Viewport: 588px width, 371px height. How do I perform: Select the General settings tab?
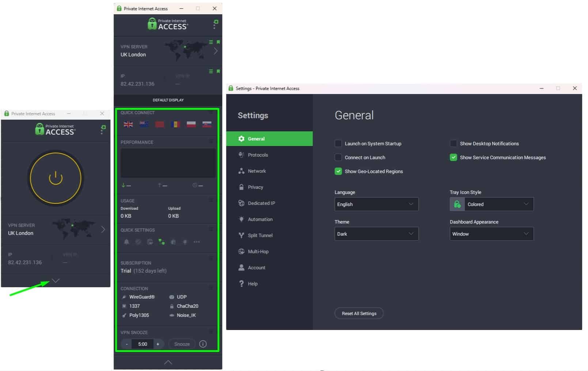(x=269, y=139)
